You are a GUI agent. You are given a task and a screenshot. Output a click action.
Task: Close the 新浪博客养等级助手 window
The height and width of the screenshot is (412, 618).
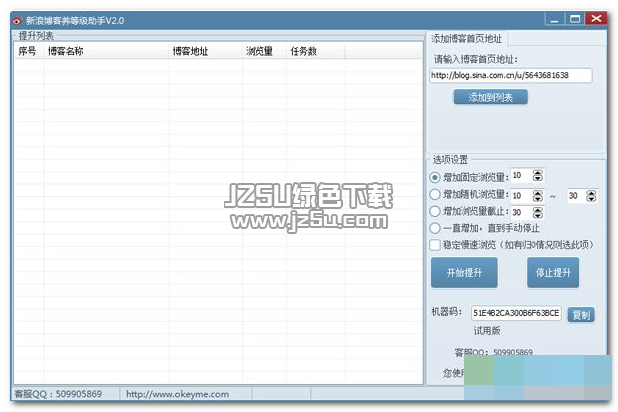pos(596,19)
